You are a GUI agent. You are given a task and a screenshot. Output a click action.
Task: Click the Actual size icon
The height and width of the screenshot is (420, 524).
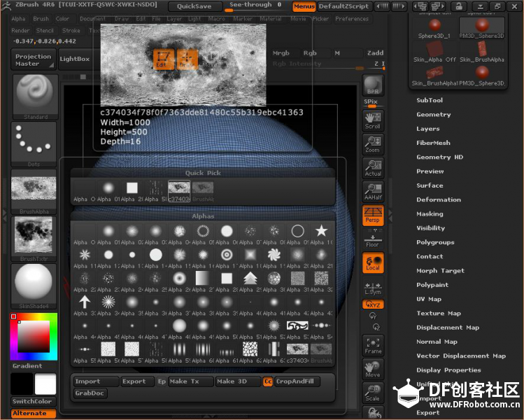tap(373, 168)
